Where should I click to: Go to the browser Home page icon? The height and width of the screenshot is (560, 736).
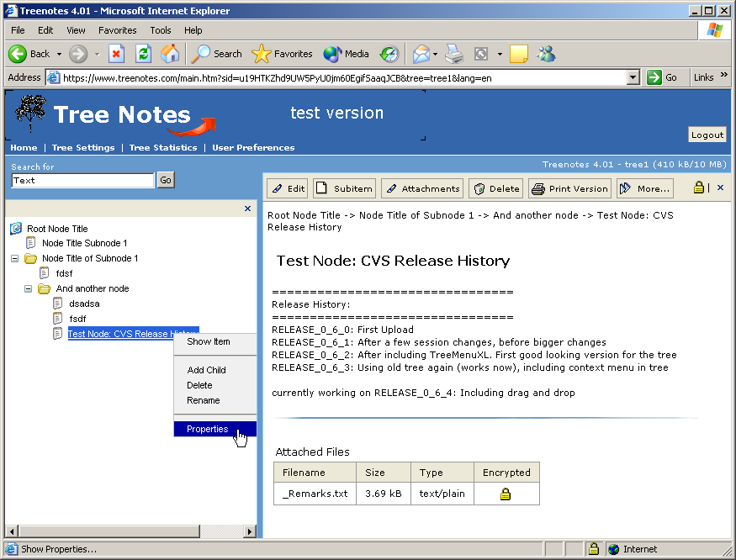[x=169, y=54]
